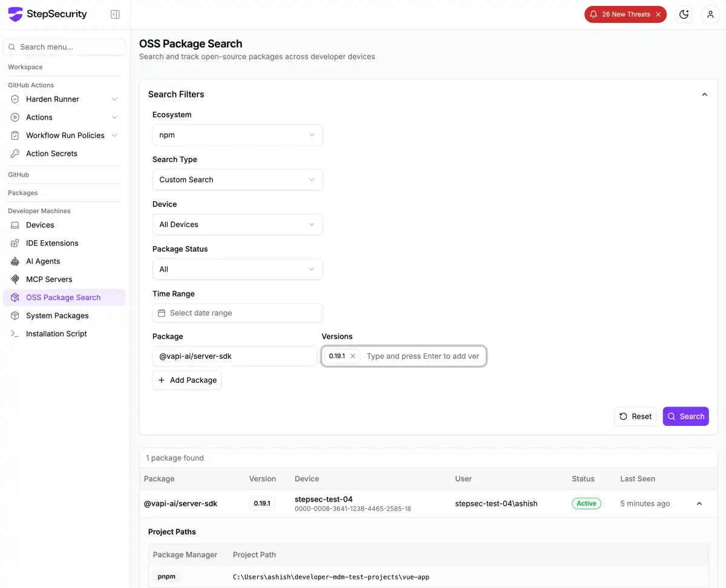726x588 pixels.
Task: Click the stepsec-test-04\ashish user cell
Action: coord(496,503)
